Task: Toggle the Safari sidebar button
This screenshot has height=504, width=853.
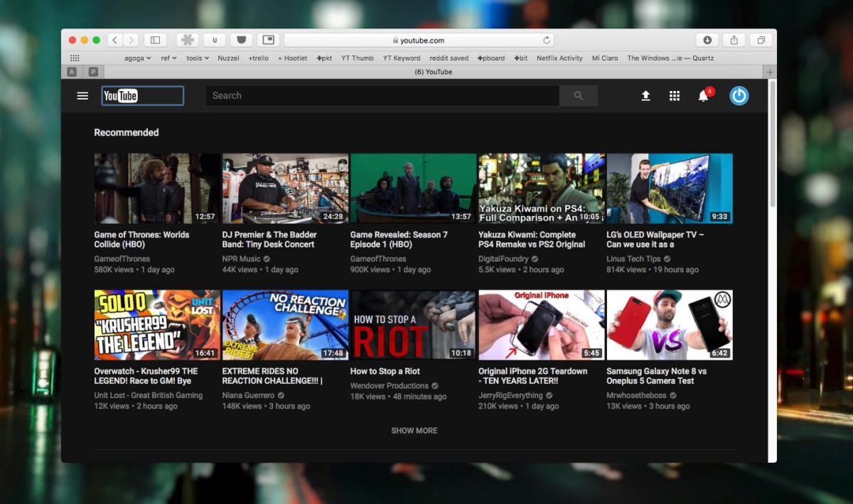Action: [155, 40]
